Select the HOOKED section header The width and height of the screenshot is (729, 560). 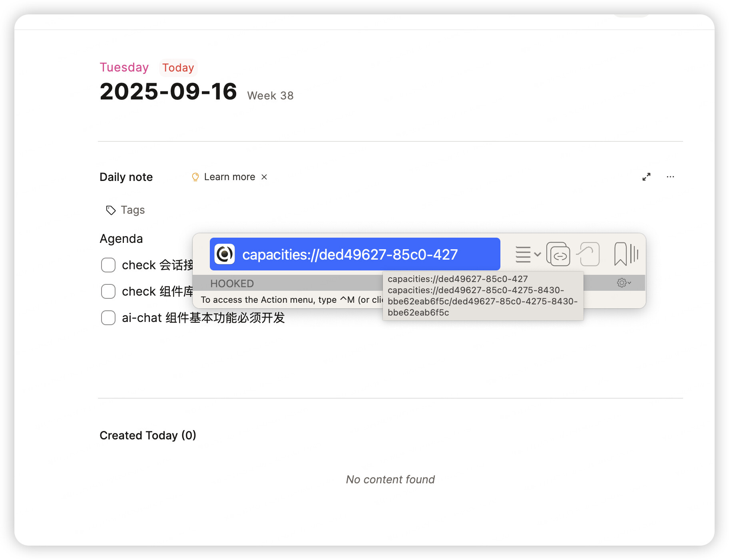pos(232,284)
